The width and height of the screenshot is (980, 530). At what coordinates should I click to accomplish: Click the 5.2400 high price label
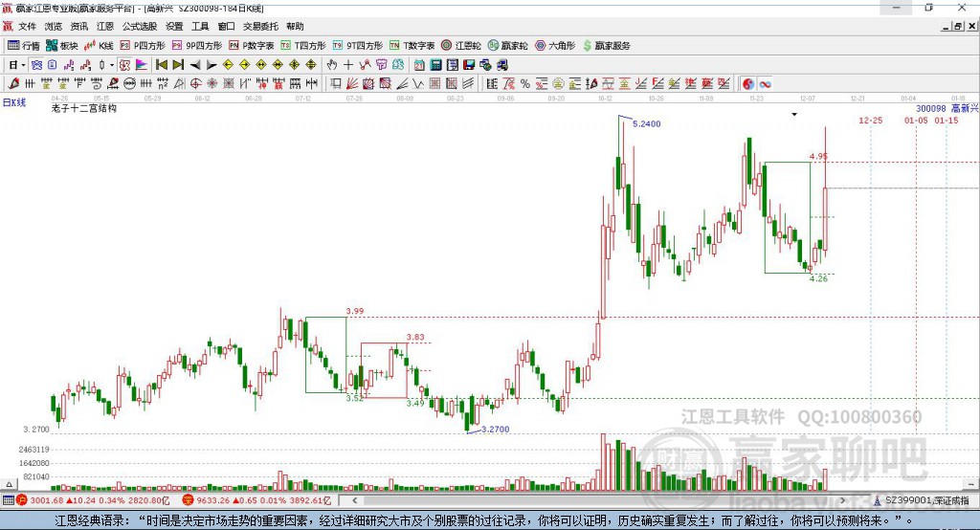[x=646, y=123]
